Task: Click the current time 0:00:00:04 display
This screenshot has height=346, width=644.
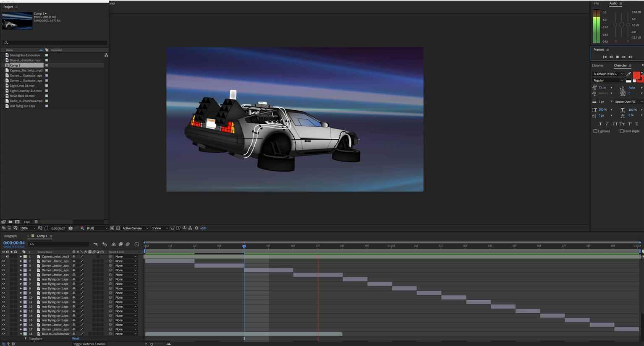Action: [x=14, y=243]
